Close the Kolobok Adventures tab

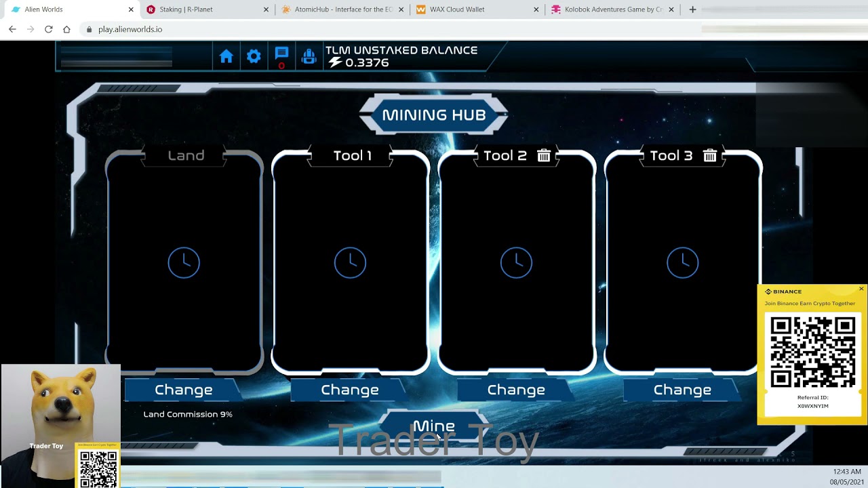(671, 9)
